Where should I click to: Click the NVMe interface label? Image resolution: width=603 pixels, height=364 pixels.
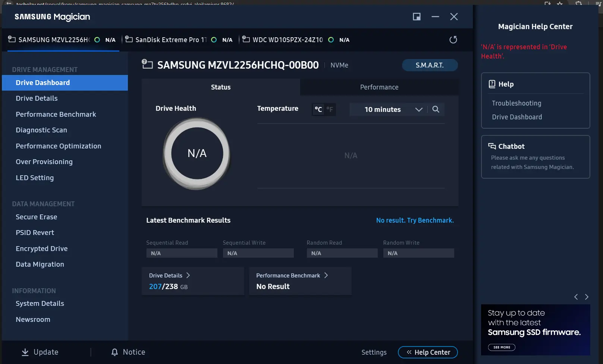(339, 65)
